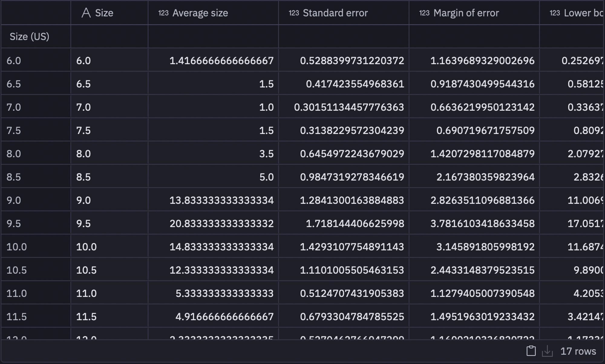Click the 17 rows count label

pyautogui.click(x=578, y=351)
